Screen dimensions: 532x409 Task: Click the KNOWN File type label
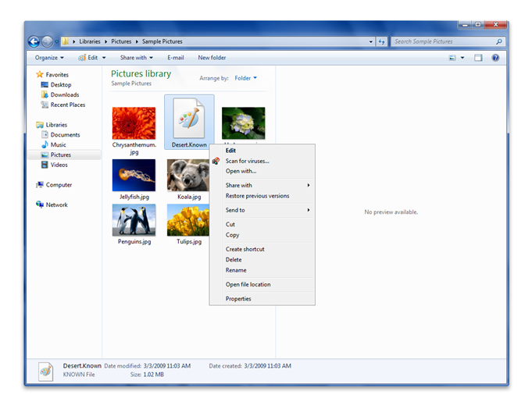[x=79, y=375]
